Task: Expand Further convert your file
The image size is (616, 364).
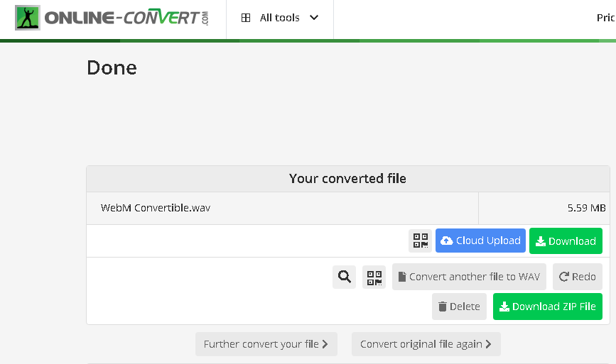Action: point(266,344)
